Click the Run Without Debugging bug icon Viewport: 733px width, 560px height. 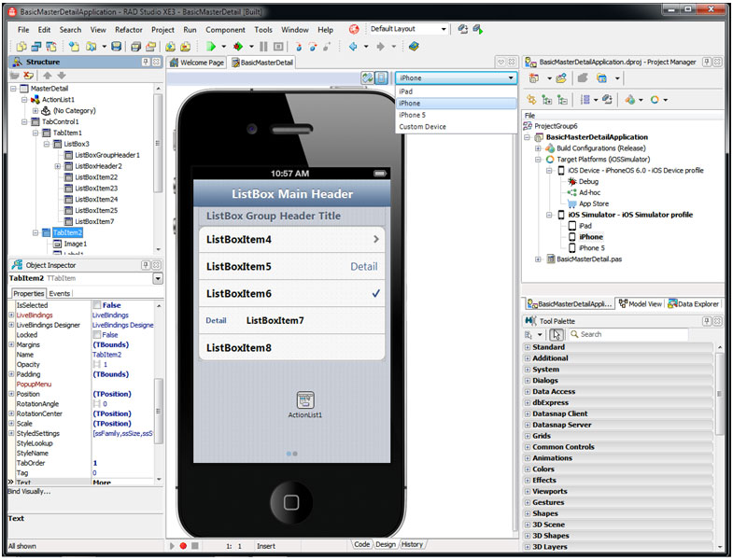(238, 47)
